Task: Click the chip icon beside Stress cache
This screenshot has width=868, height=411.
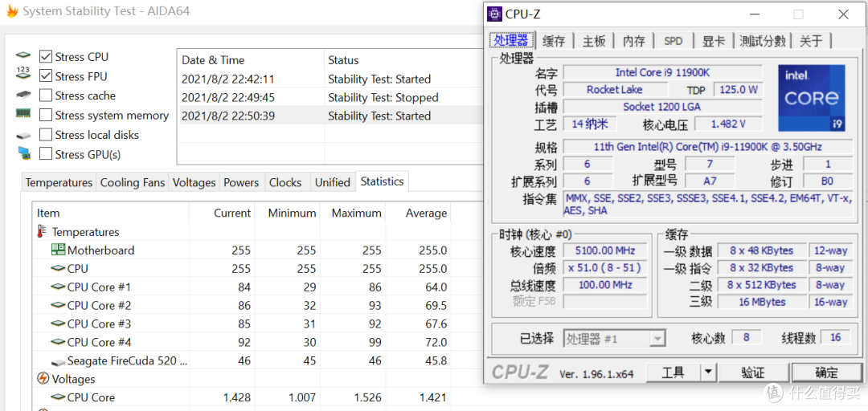Action: [x=23, y=94]
